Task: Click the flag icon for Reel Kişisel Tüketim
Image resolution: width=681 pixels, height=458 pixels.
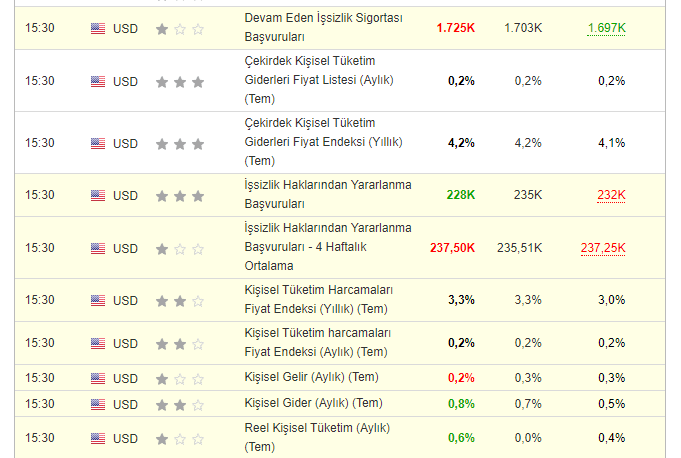Action: [97, 439]
